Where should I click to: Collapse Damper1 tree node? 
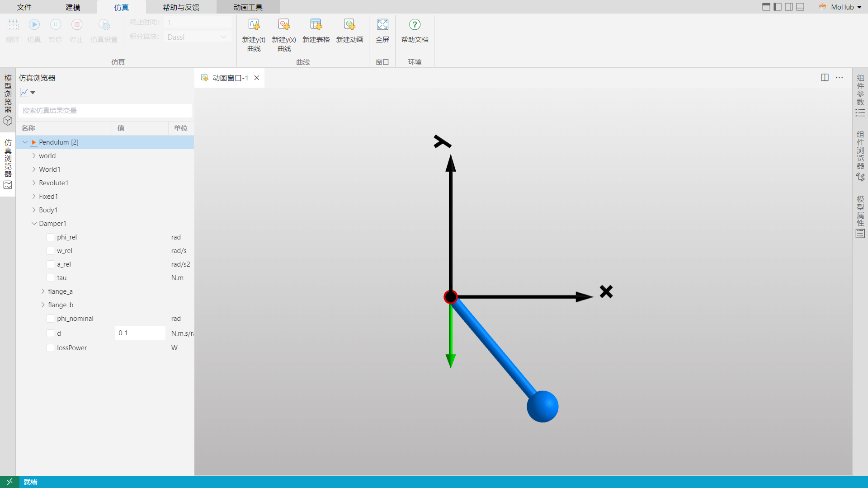[34, 224]
